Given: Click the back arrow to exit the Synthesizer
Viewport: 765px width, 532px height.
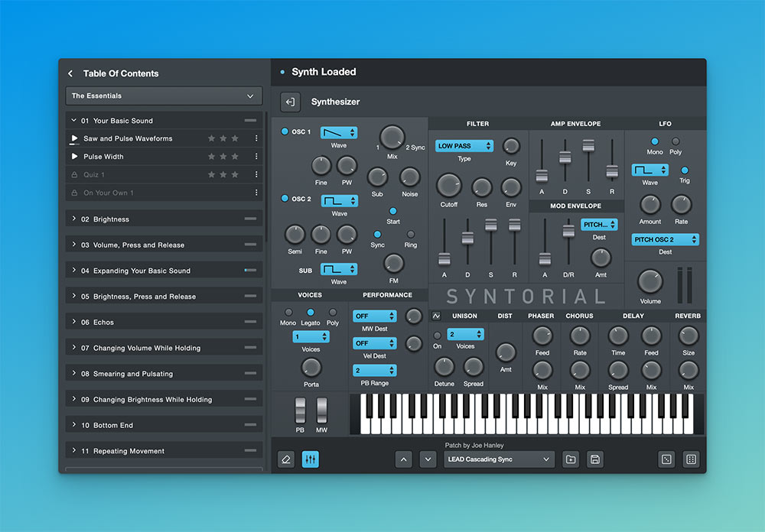Looking at the screenshot, I should point(289,102).
